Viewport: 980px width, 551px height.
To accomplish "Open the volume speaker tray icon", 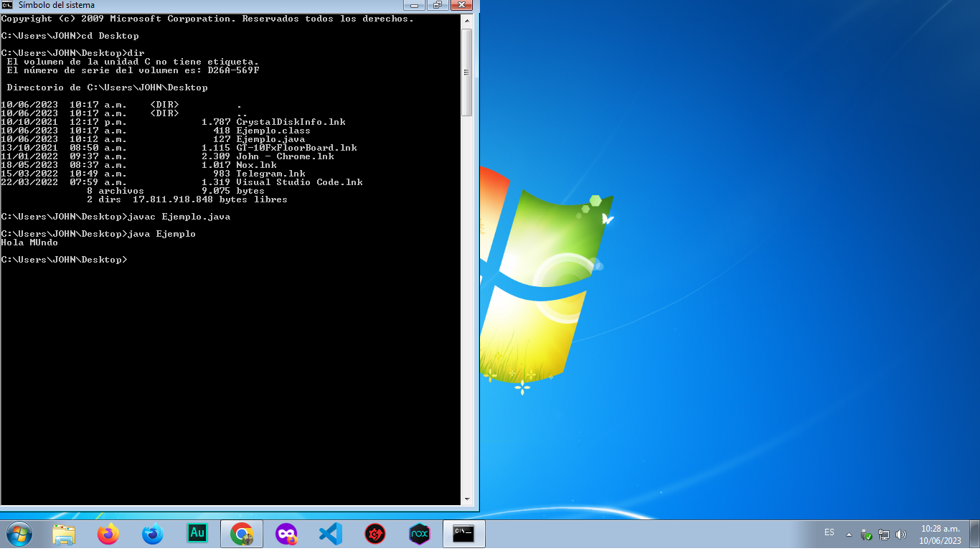I will point(901,535).
